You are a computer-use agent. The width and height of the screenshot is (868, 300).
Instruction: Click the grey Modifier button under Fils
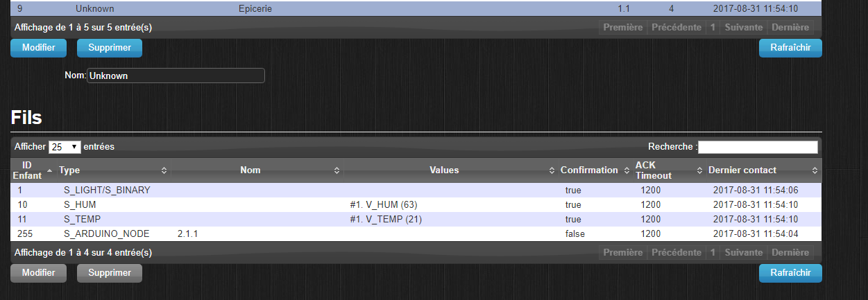click(38, 273)
